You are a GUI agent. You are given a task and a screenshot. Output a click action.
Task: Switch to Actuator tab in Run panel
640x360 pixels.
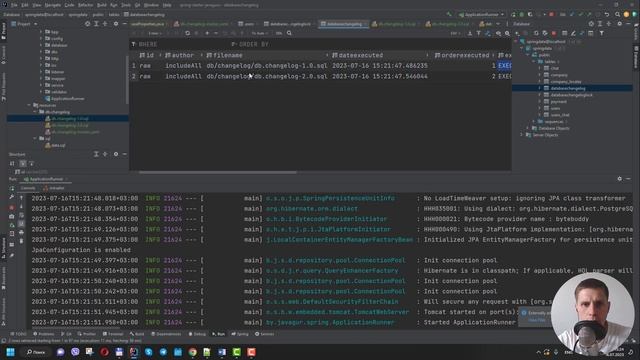tap(54, 188)
